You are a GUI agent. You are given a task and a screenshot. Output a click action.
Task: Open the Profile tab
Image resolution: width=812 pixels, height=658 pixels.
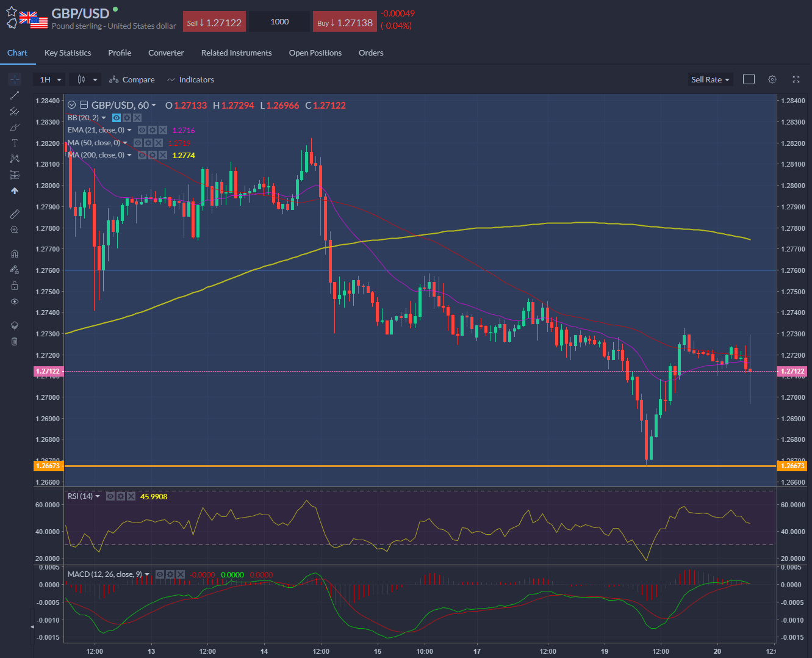pyautogui.click(x=120, y=52)
